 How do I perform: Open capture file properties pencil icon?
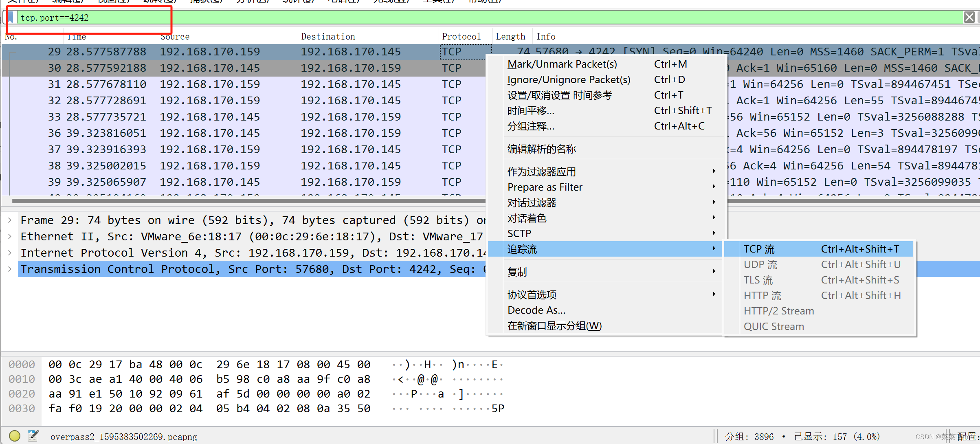click(33, 436)
